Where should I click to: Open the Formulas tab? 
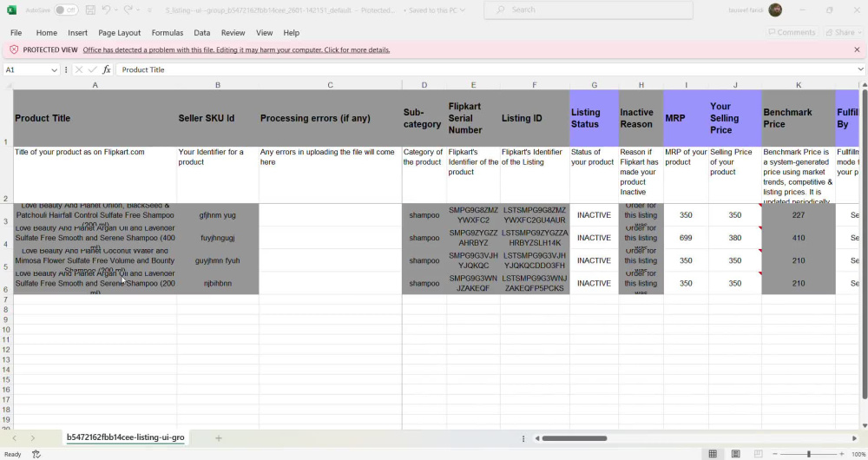pos(168,33)
